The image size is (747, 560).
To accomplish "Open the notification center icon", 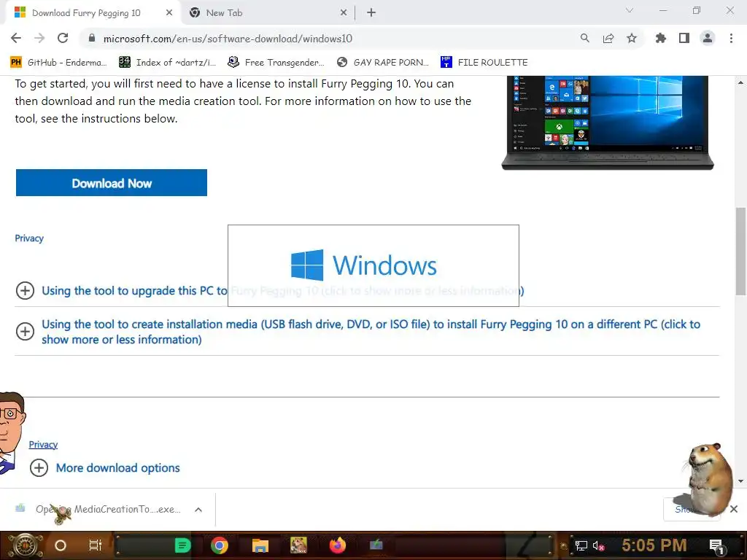I will click(716, 547).
